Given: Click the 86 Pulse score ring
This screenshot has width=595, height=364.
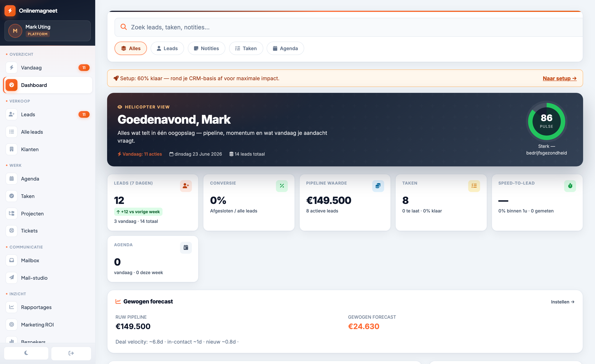Looking at the screenshot, I should point(546,121).
